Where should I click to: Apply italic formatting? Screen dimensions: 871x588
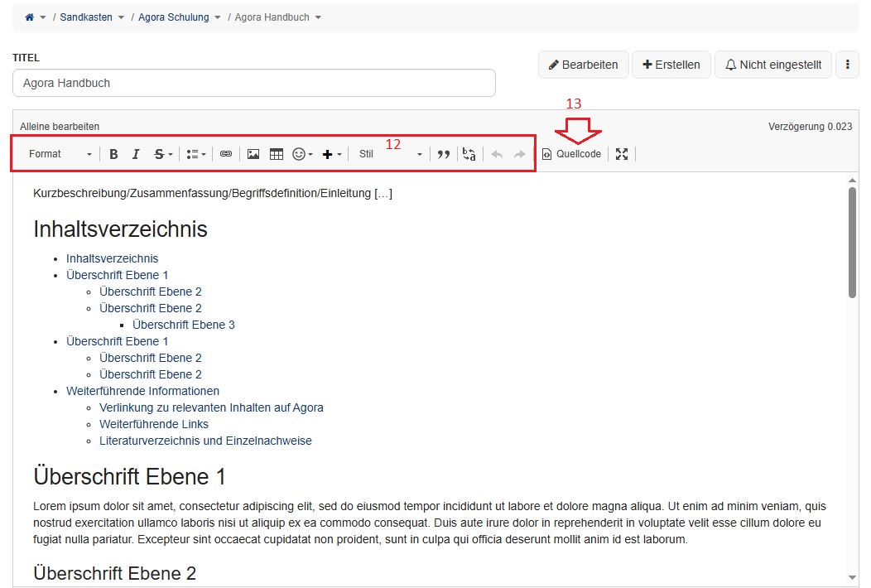click(136, 154)
